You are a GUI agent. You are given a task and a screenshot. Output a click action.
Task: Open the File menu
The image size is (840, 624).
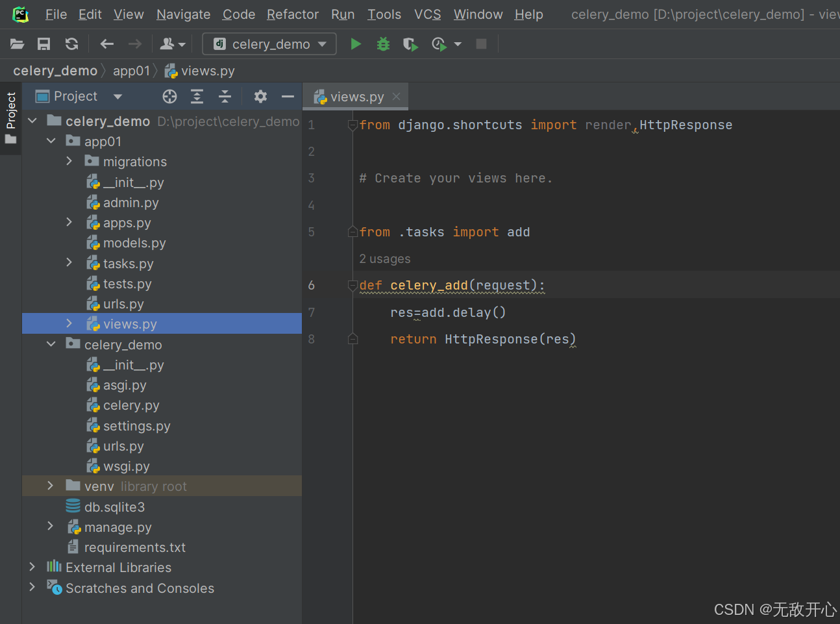click(x=56, y=14)
